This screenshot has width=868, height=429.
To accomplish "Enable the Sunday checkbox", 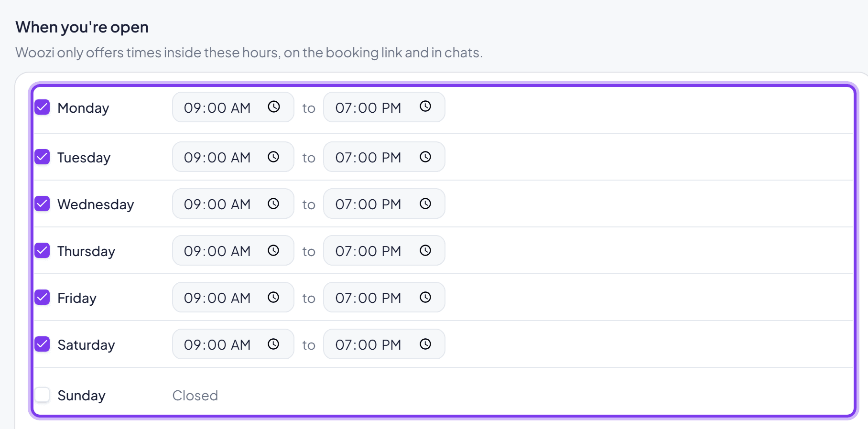I will (x=42, y=395).
